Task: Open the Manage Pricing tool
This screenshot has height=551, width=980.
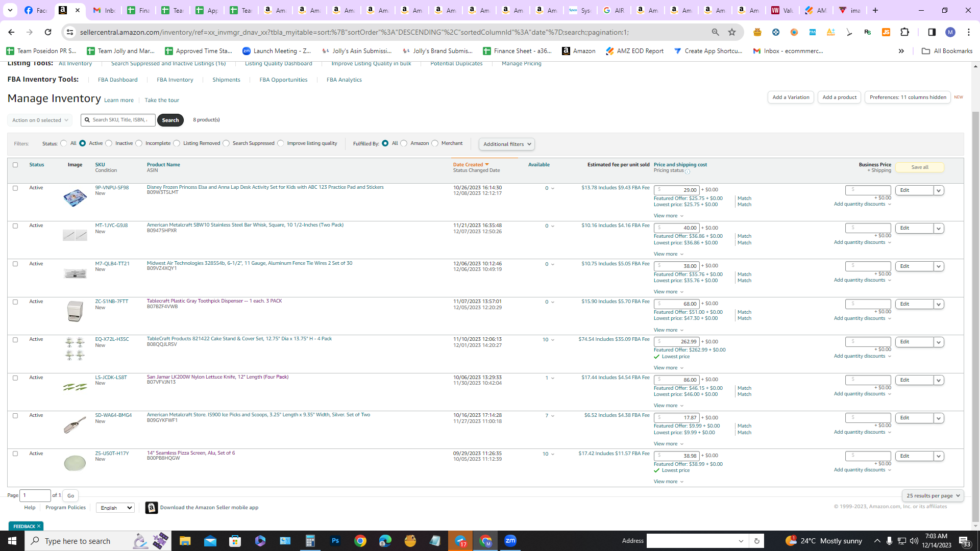Action: pos(522,64)
